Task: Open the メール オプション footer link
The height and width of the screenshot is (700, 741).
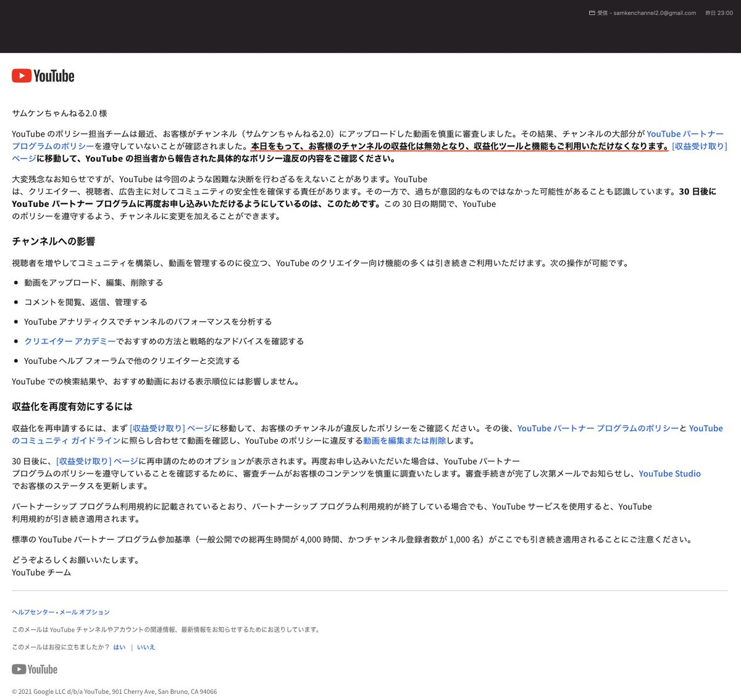Action: (x=85, y=612)
